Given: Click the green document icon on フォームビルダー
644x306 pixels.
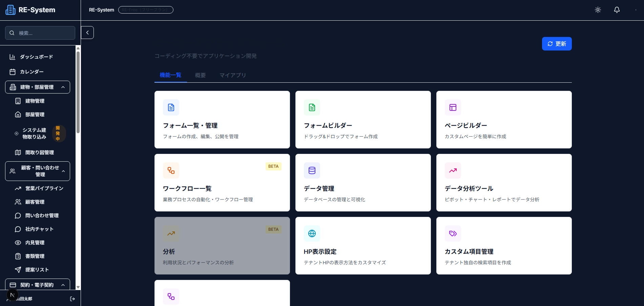Looking at the screenshot, I should pos(312,107).
